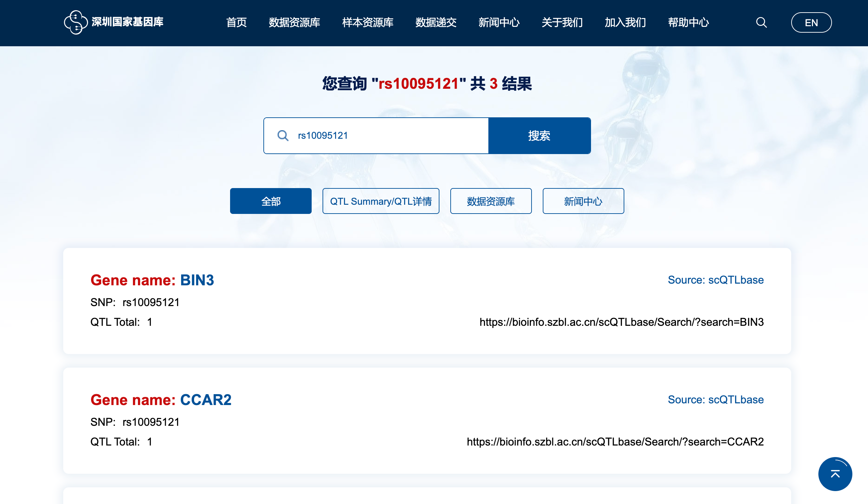Select the 数据资源库 filter tab
This screenshot has height=504, width=868.
[490, 201]
